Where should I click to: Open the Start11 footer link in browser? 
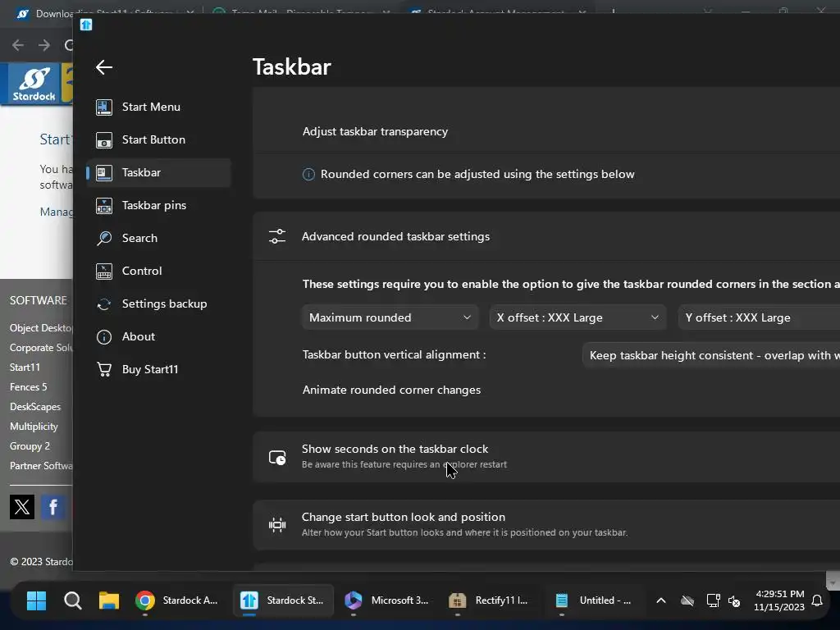pos(25,367)
